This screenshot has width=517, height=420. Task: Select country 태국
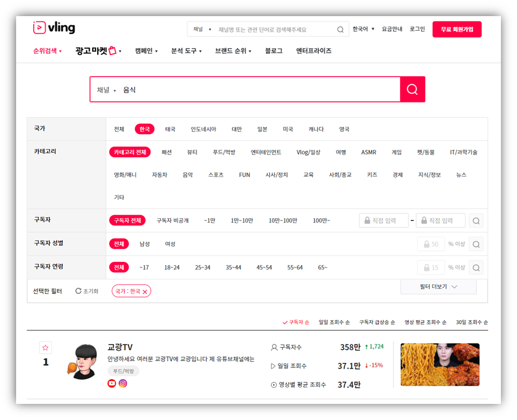pyautogui.click(x=170, y=129)
